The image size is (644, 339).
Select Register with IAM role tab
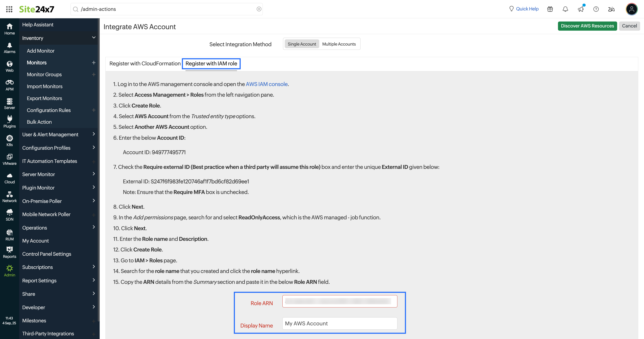coord(211,63)
